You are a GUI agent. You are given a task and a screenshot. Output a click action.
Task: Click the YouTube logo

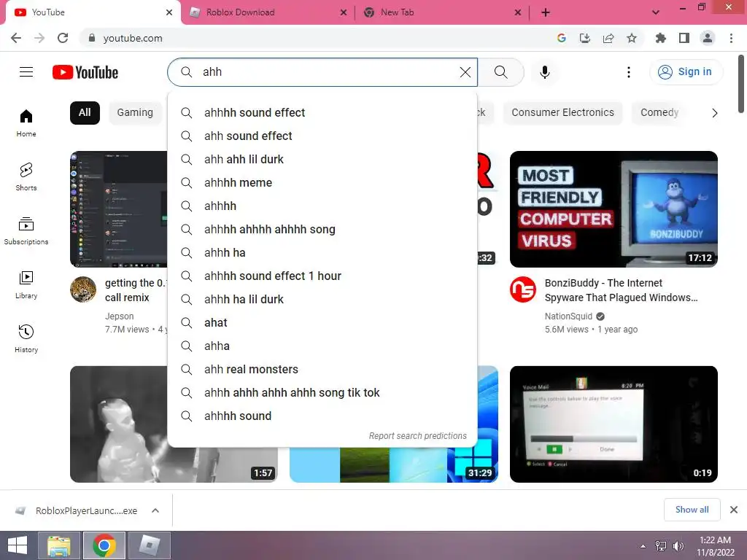(85, 72)
